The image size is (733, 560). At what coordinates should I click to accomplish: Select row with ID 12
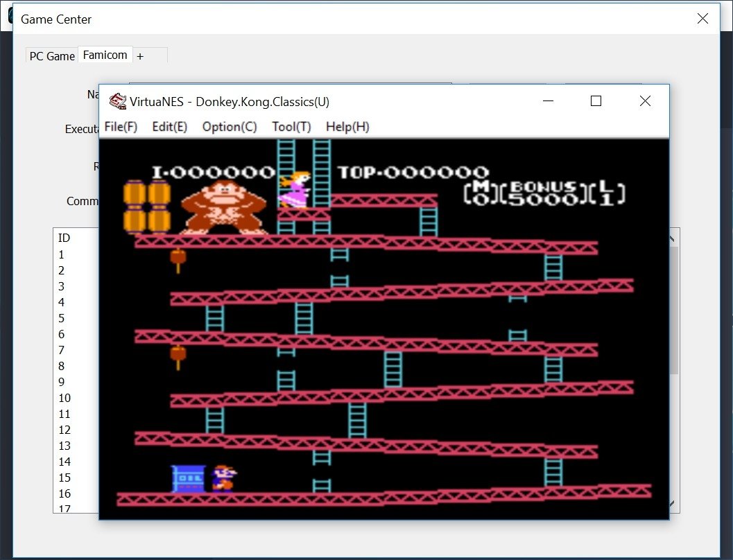pos(64,430)
